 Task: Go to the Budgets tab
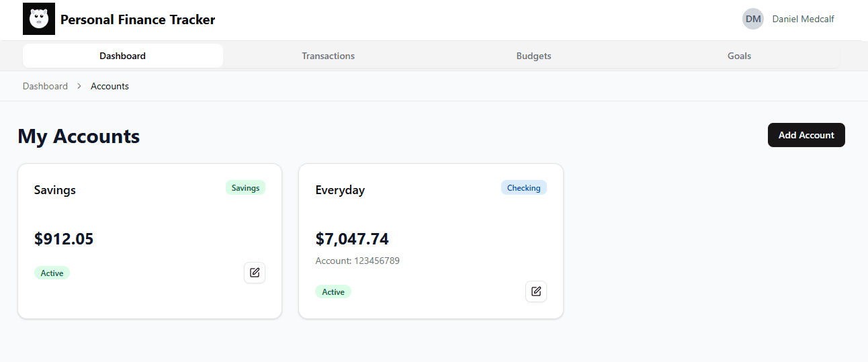(533, 56)
